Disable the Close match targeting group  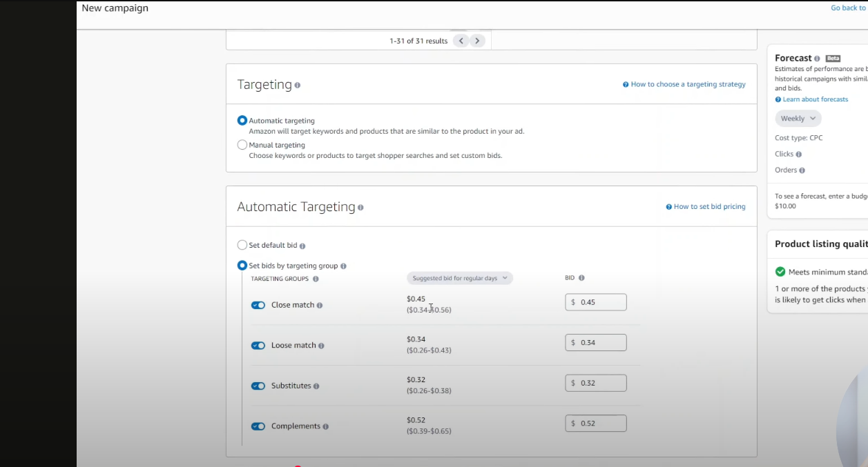pyautogui.click(x=257, y=305)
